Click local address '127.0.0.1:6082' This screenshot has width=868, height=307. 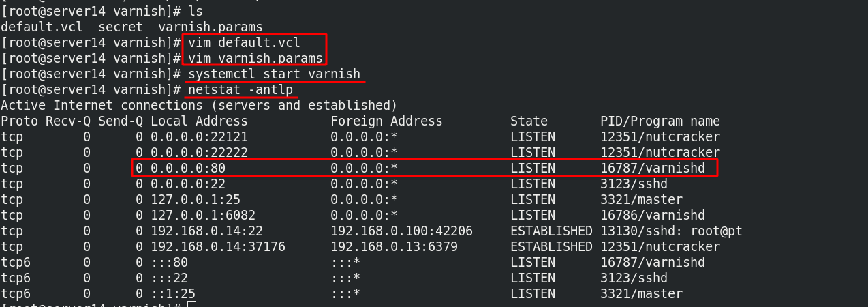click(x=203, y=216)
